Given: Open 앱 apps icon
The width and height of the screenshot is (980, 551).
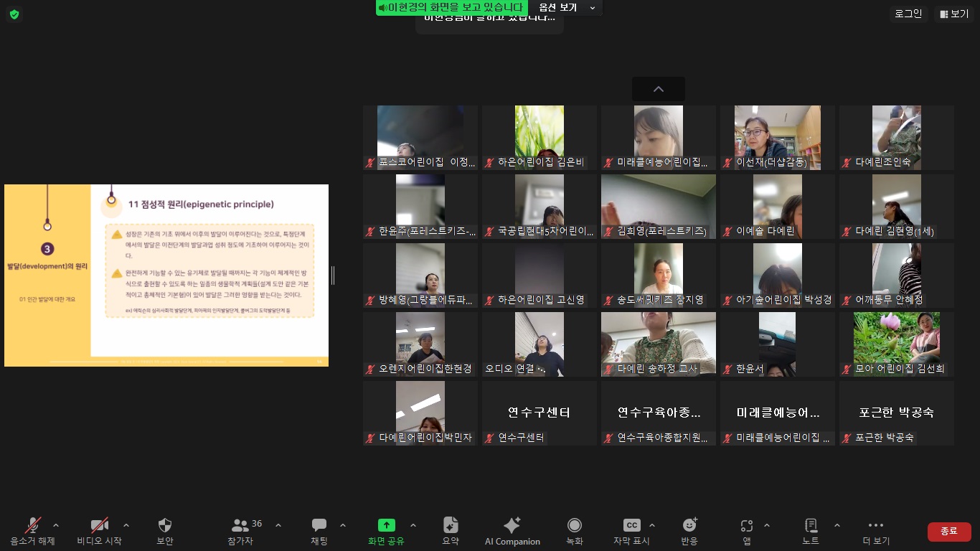Looking at the screenshot, I should click(747, 525).
